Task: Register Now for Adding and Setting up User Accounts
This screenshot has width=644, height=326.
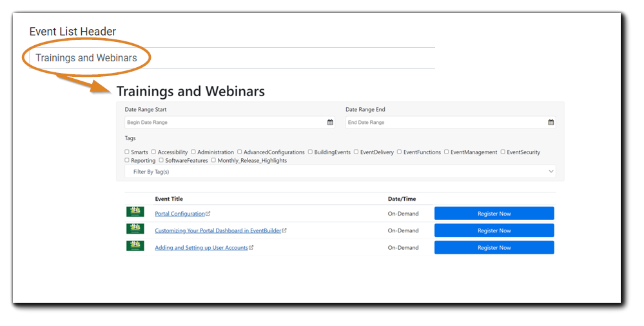Action: (494, 247)
